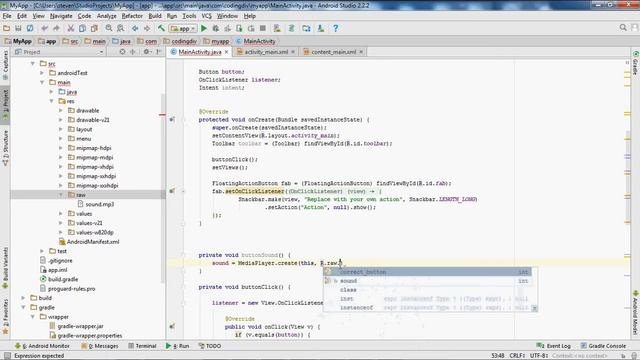
Task: Expand the values folder arrow
Action: pyautogui.click(x=61, y=214)
